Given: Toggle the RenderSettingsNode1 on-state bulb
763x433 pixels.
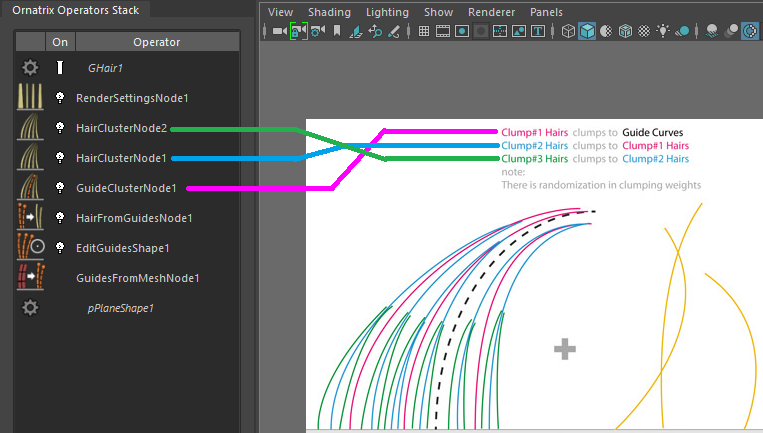Looking at the screenshot, I should pos(60,98).
